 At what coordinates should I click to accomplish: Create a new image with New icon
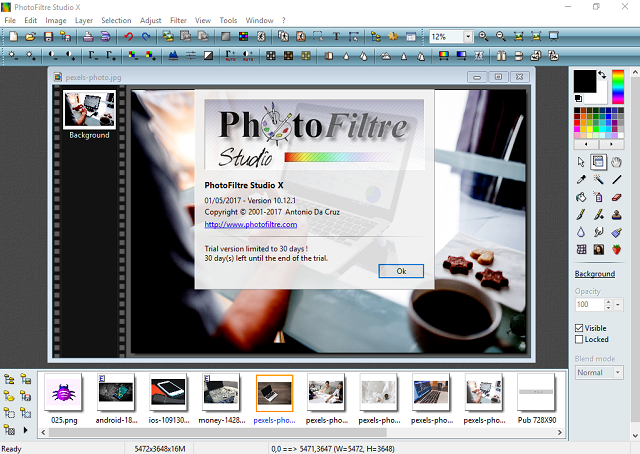click(x=13, y=37)
